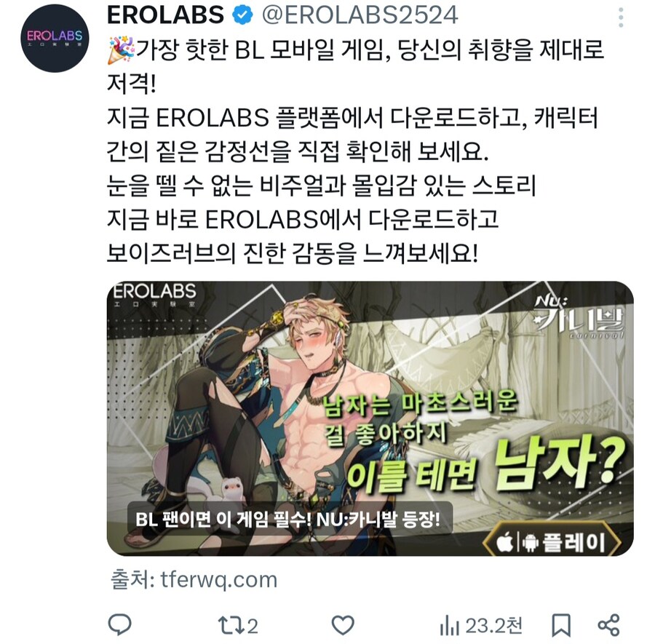The height and width of the screenshot is (644, 655).
Task: Open the EROLABS display name
Action: click(165, 15)
